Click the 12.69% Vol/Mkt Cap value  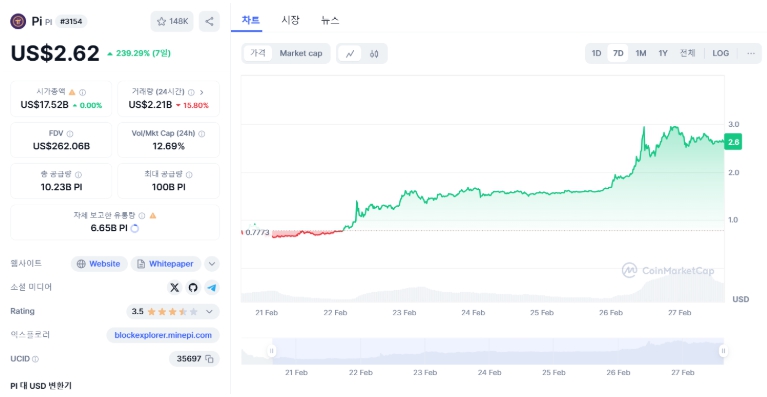tap(168, 146)
